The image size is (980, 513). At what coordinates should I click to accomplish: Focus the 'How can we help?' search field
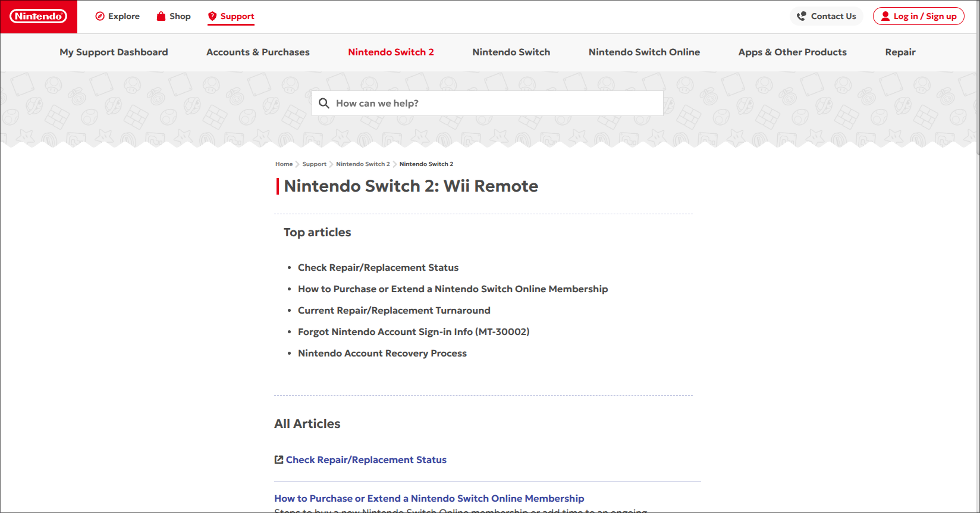(494, 104)
